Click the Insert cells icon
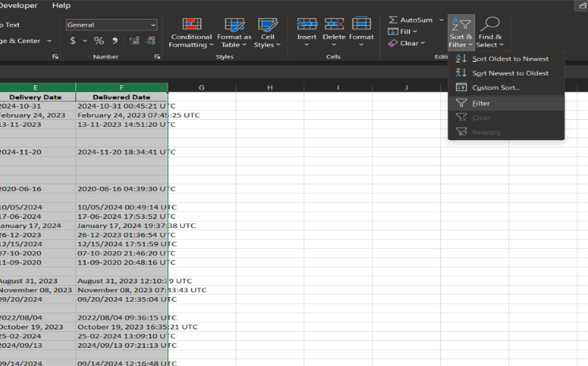This screenshot has height=366, width=588. tap(307, 23)
